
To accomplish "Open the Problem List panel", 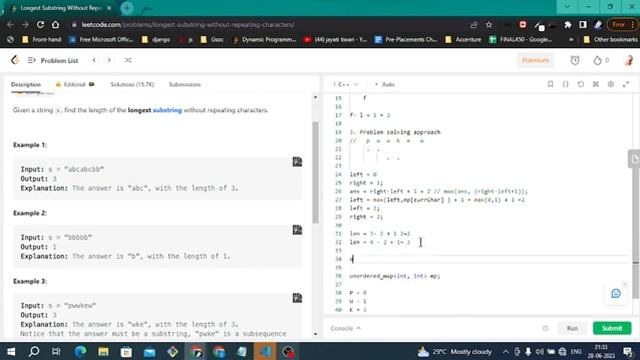I will [x=53, y=60].
